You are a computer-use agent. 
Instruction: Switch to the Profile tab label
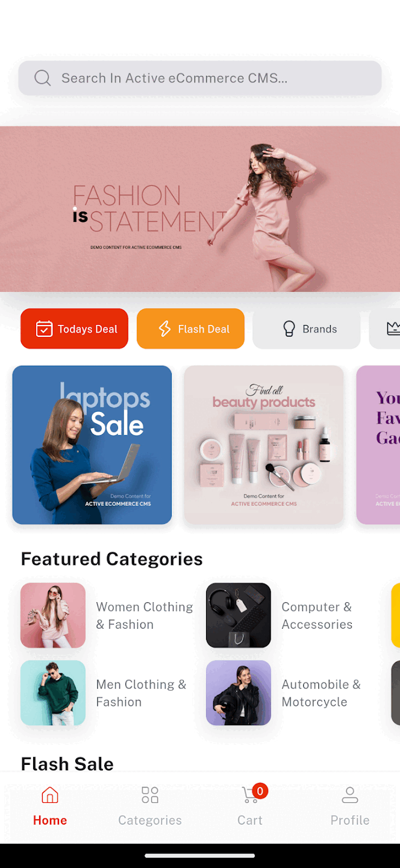(350, 820)
